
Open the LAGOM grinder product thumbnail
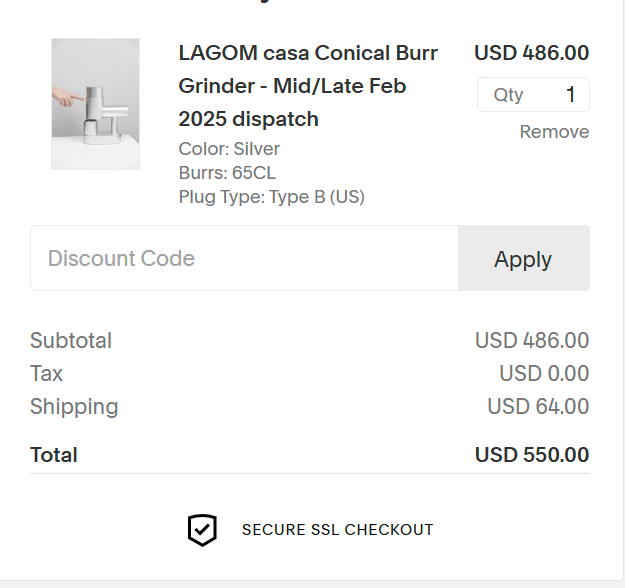(95, 104)
